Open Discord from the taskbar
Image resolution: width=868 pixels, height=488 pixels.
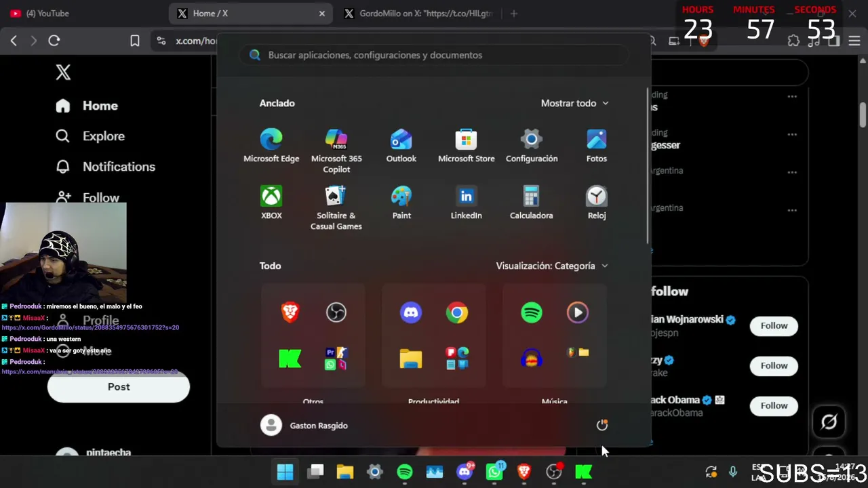point(465,472)
